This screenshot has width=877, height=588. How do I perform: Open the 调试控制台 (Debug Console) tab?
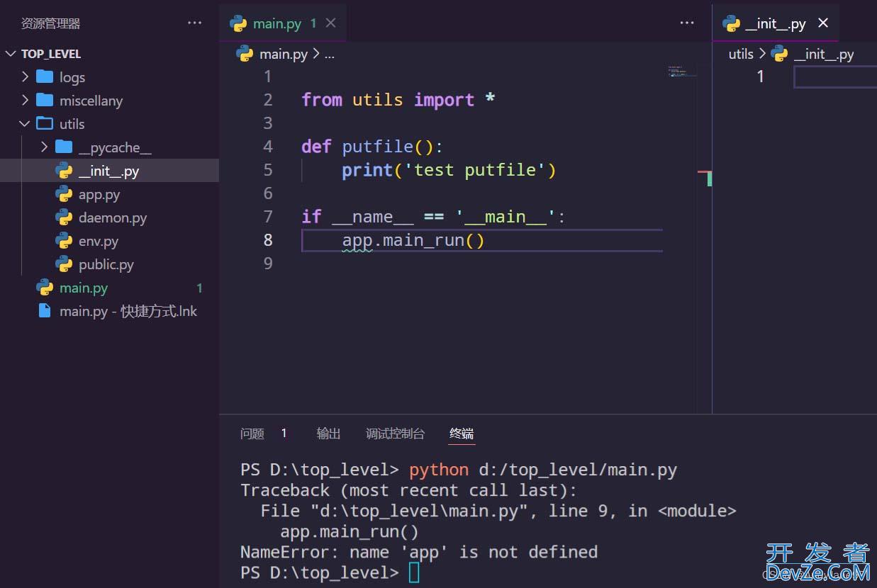pyautogui.click(x=395, y=434)
